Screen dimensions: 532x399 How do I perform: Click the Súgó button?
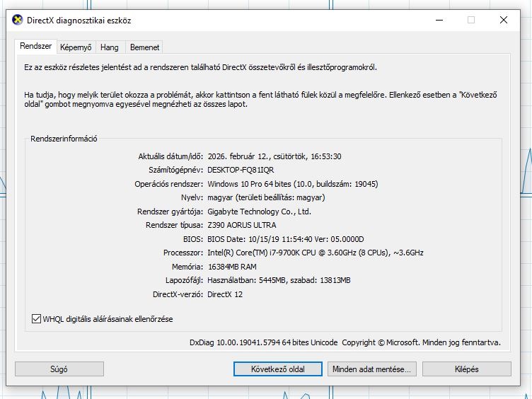(59, 369)
